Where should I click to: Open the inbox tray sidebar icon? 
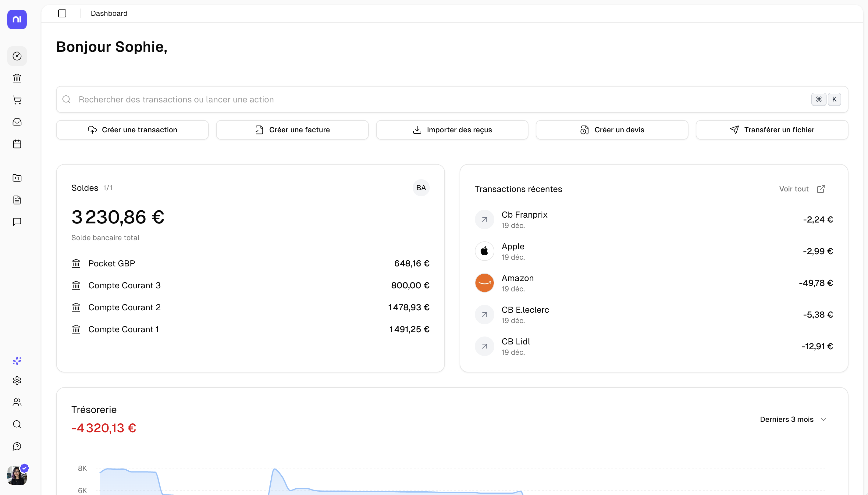click(17, 122)
